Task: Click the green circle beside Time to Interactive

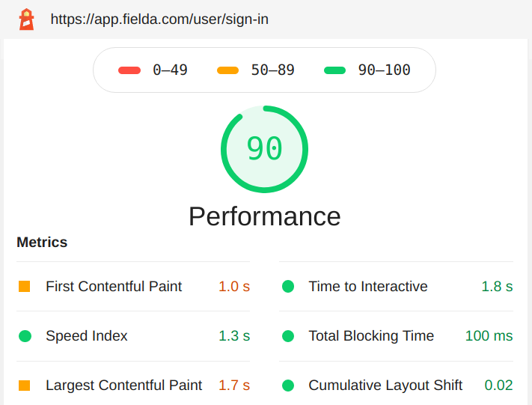Action: click(x=288, y=287)
